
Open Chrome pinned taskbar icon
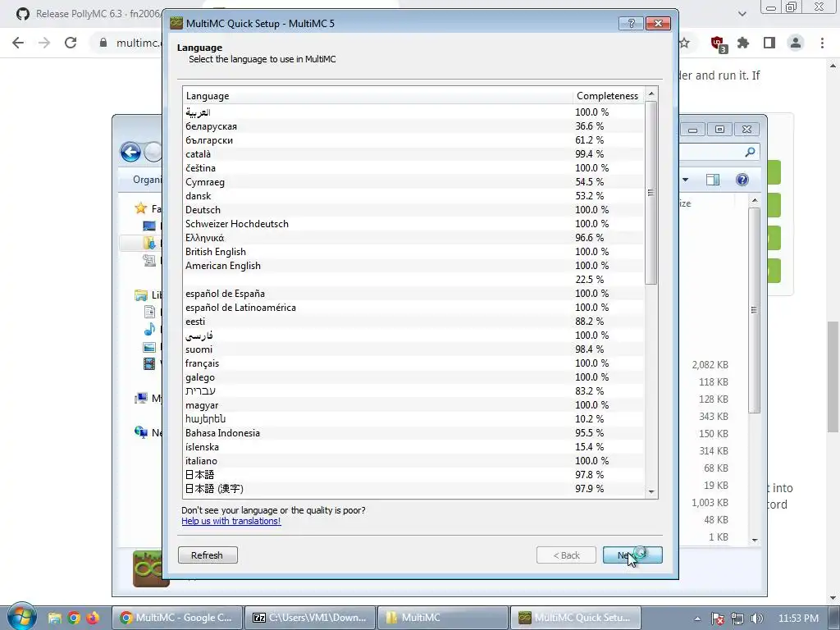click(74, 618)
